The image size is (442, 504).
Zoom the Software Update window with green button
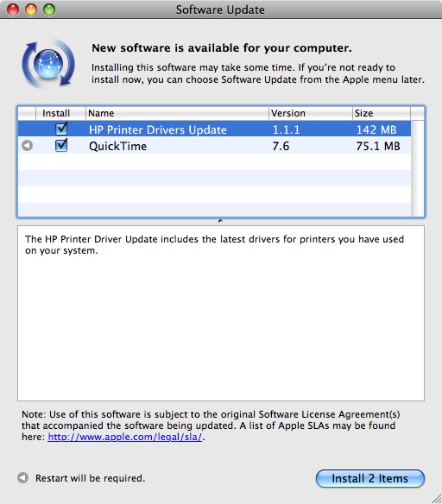click(x=49, y=9)
